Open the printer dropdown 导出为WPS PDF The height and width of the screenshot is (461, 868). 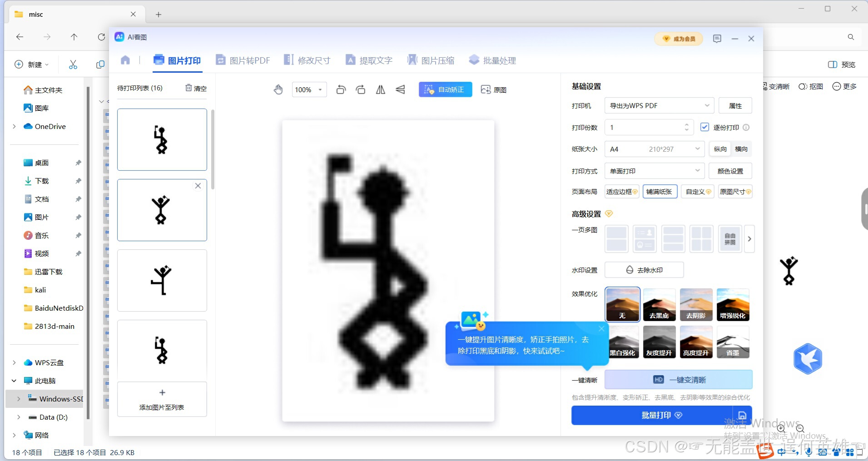coord(659,105)
